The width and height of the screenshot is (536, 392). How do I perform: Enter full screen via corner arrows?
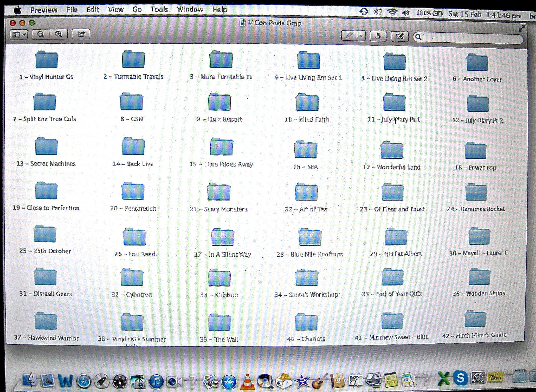521,28
